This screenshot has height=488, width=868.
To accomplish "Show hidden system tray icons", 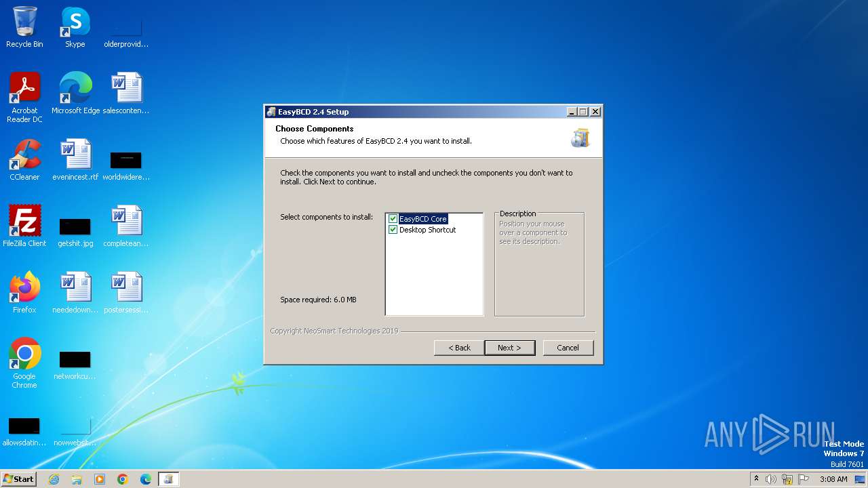I will (756, 479).
